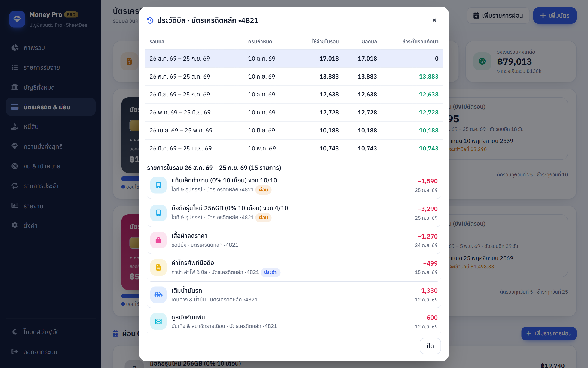588x368 pixels.
Task: Click the ปิด button in dialog footer
Action: tap(430, 346)
